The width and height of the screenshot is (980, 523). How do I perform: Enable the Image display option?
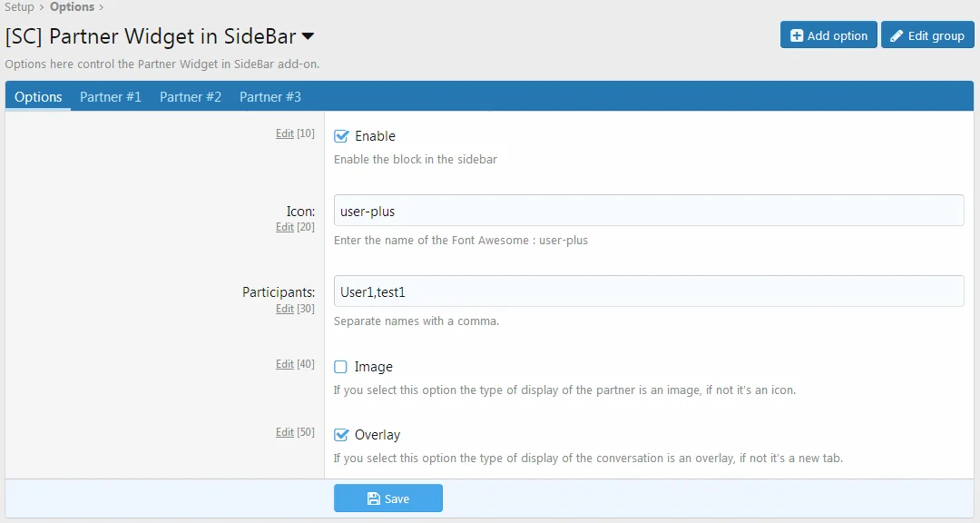click(340, 367)
